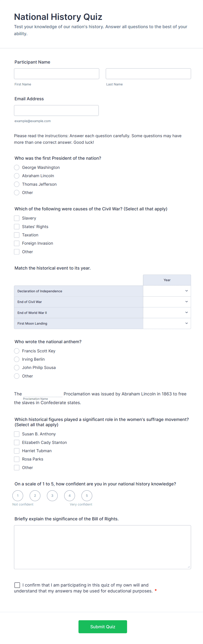The image size is (203, 644).
Task: Tick Elizabeth Cady Stanton checkbox
Action: point(17,443)
